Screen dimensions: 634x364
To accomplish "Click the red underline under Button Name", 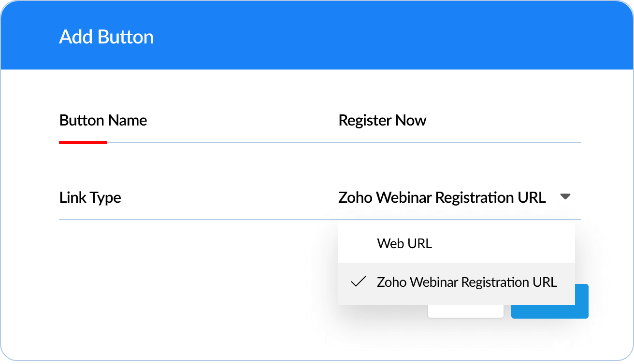I will click(83, 142).
